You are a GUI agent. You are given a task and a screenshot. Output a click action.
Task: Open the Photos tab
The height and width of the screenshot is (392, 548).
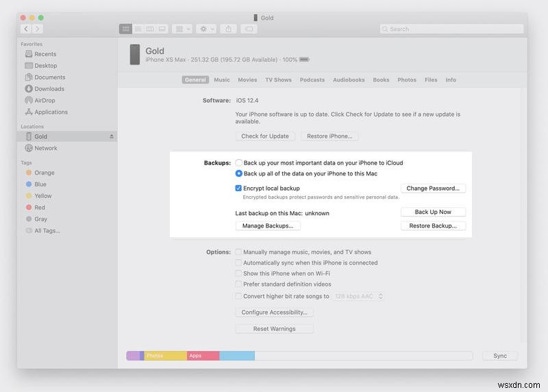point(406,79)
